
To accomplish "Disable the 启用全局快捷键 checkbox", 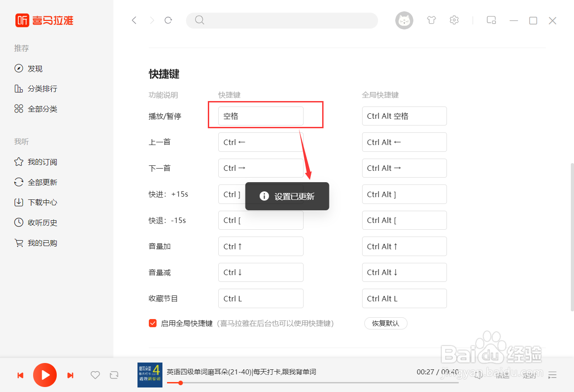I will click(152, 323).
